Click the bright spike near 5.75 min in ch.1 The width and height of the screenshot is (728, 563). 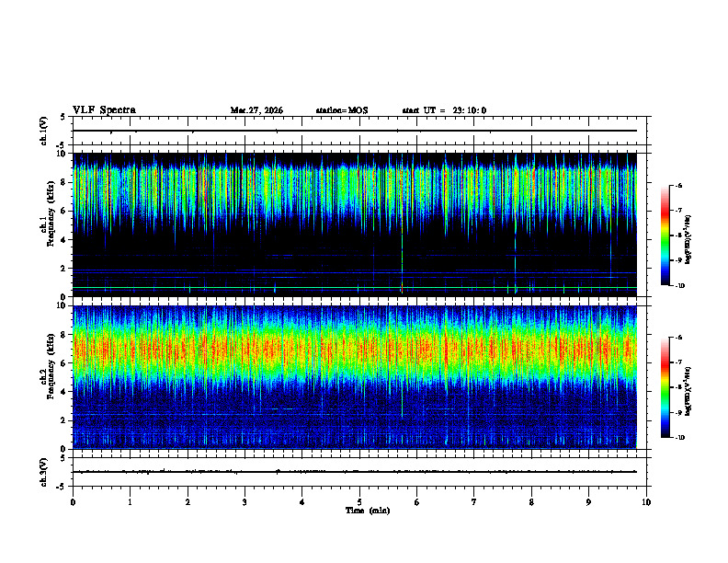402,223
